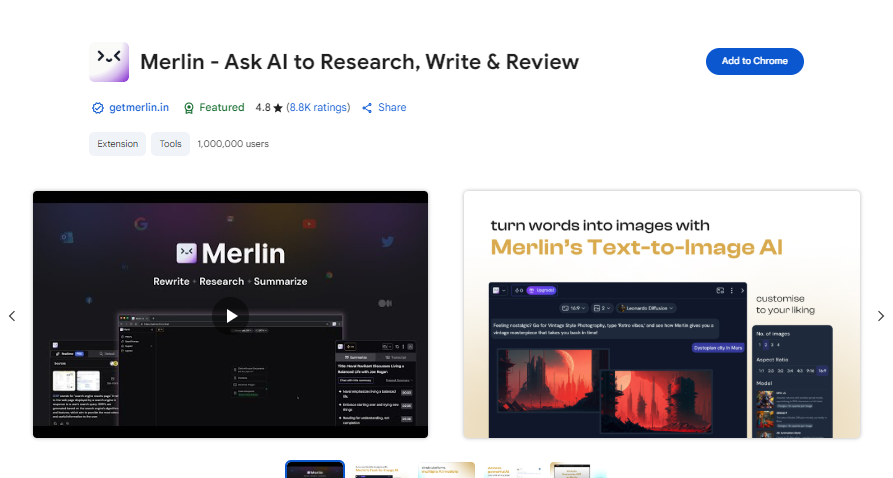
Task: Select the first dark Merlin video thumbnail
Action: [315, 469]
